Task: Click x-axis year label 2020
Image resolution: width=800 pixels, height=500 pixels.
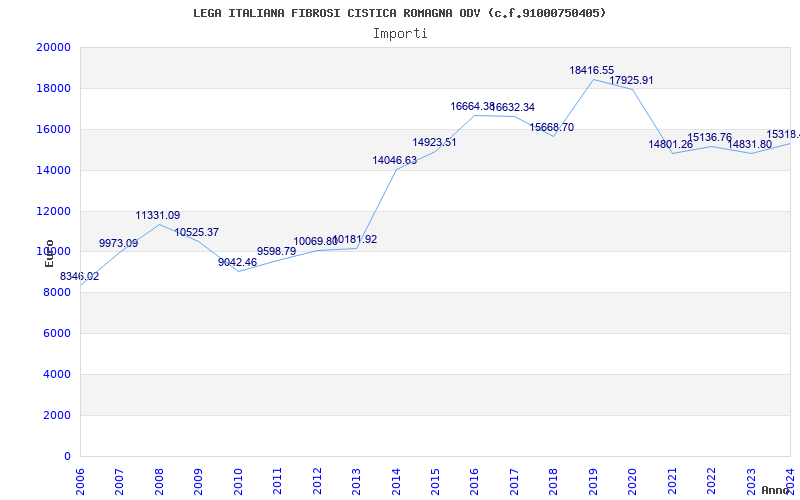Action: (633, 481)
